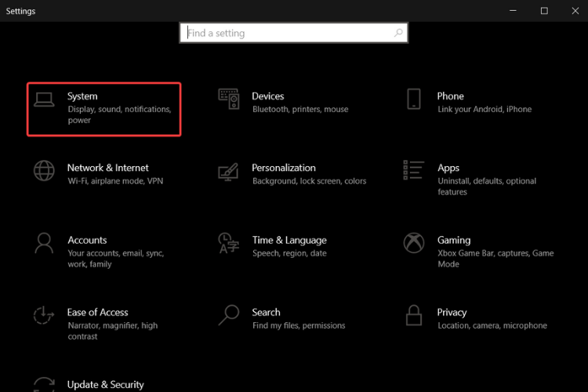Screen dimensions: 588x392
Task: Open the Gaming Xbox icon
Action: [414, 243]
